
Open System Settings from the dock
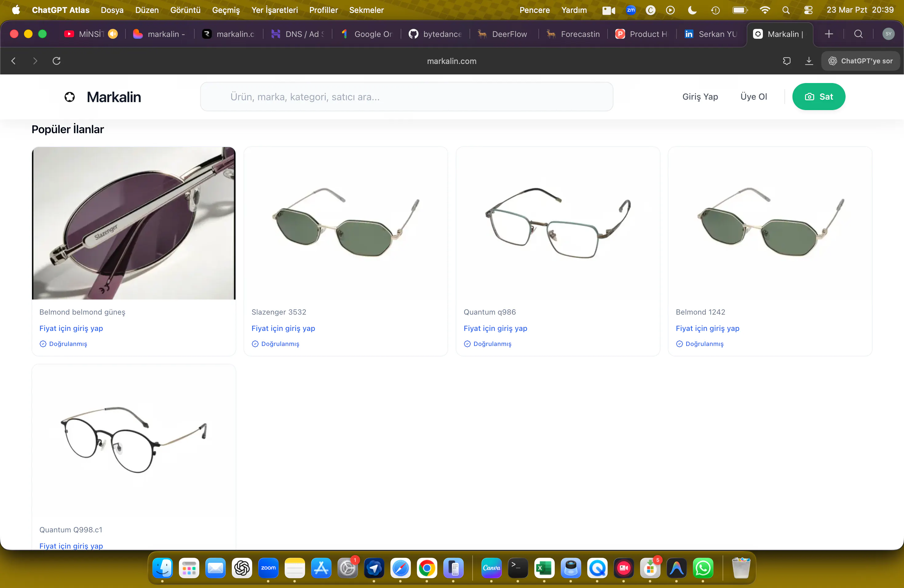347,568
